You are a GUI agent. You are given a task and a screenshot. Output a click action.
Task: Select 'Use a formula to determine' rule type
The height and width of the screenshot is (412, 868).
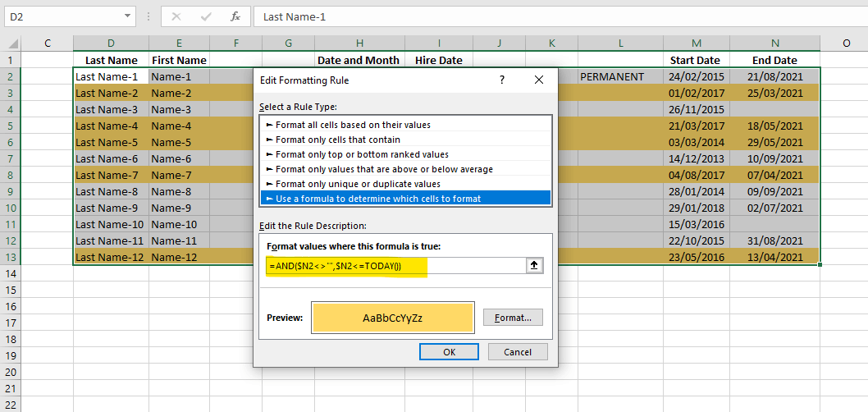[x=406, y=199]
